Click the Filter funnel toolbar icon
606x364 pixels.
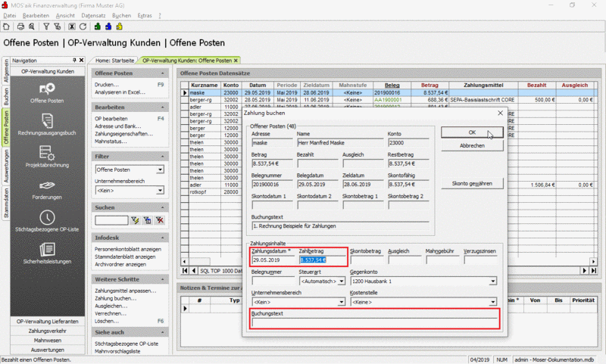tap(46, 26)
